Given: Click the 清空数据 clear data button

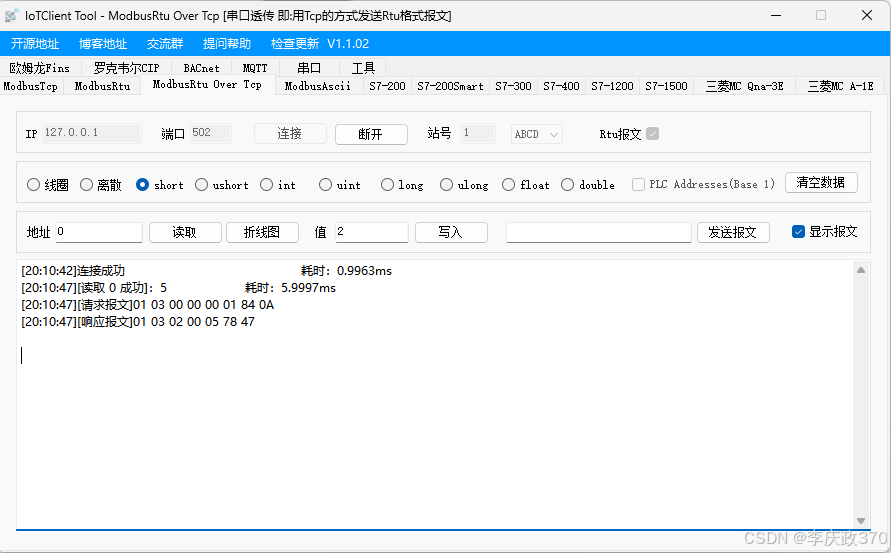Looking at the screenshot, I should point(821,182).
